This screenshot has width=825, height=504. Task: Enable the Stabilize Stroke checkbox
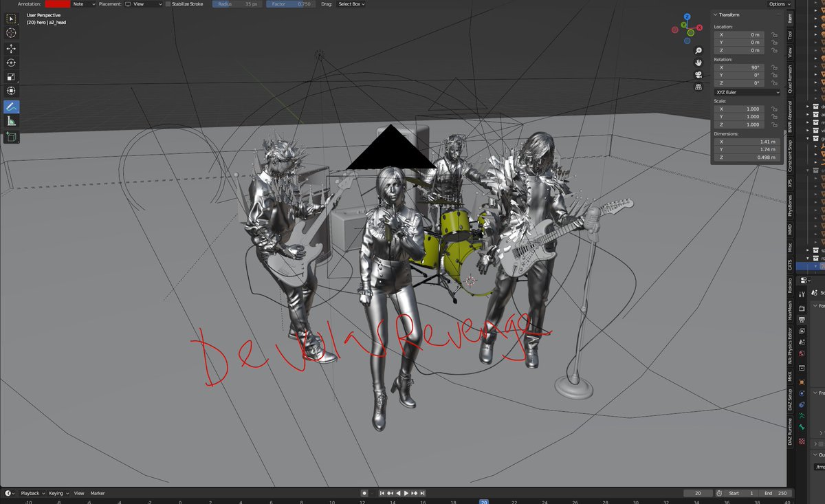coord(167,4)
